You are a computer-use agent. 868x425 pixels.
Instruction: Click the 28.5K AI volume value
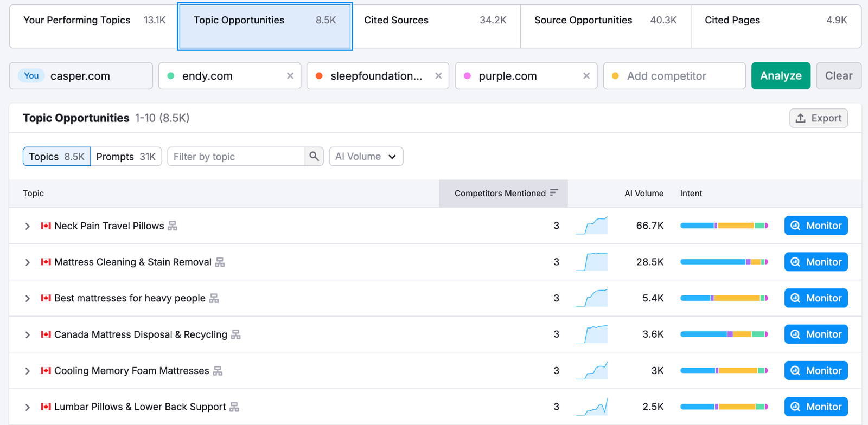click(x=650, y=262)
